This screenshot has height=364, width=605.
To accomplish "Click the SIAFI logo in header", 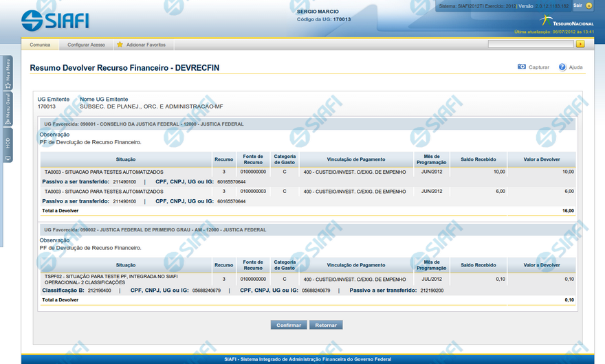I will (x=55, y=20).
